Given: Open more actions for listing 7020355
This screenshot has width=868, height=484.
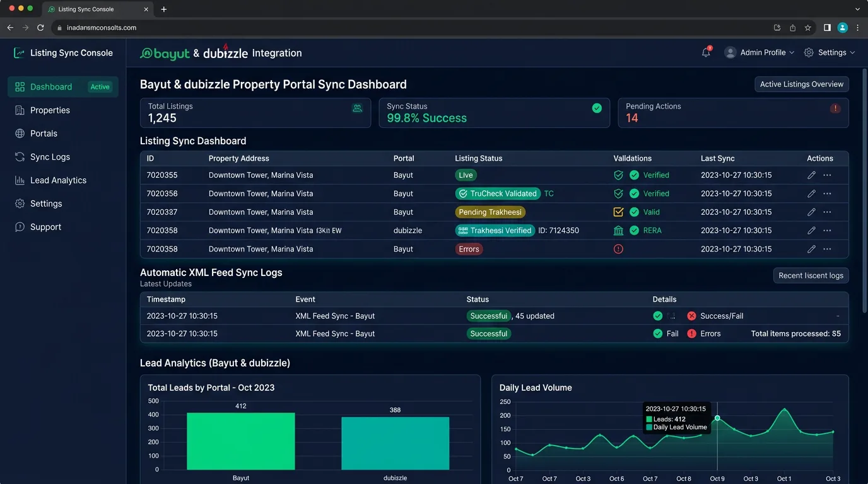Looking at the screenshot, I should [x=827, y=175].
